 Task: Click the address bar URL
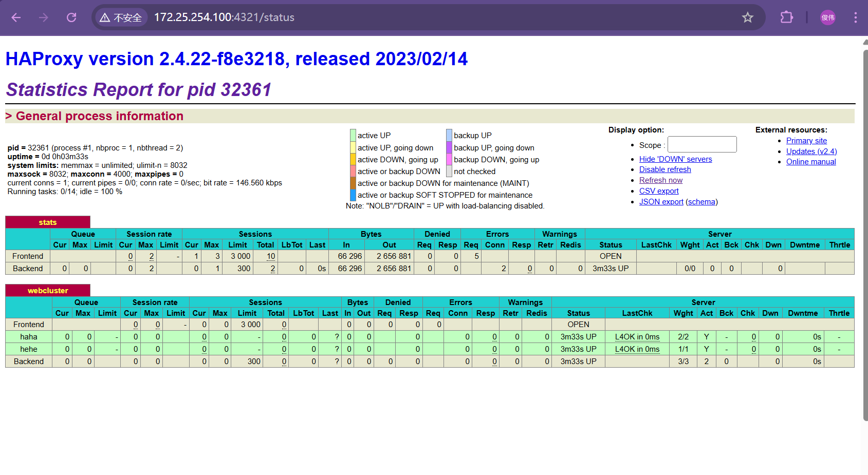[x=224, y=17]
